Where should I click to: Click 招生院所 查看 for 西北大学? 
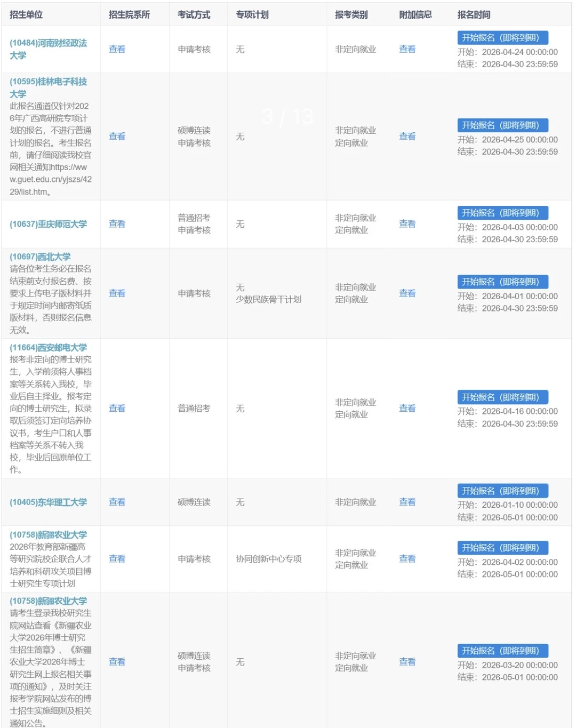tap(117, 293)
